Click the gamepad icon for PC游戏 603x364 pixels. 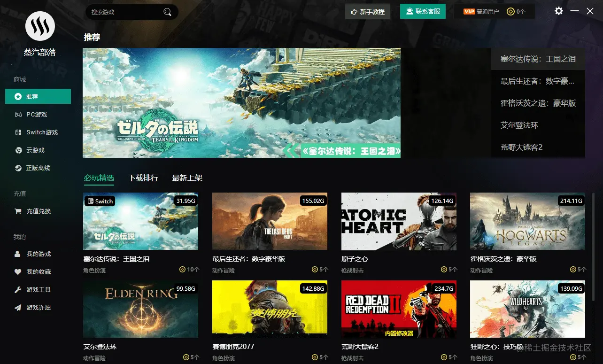pos(18,114)
